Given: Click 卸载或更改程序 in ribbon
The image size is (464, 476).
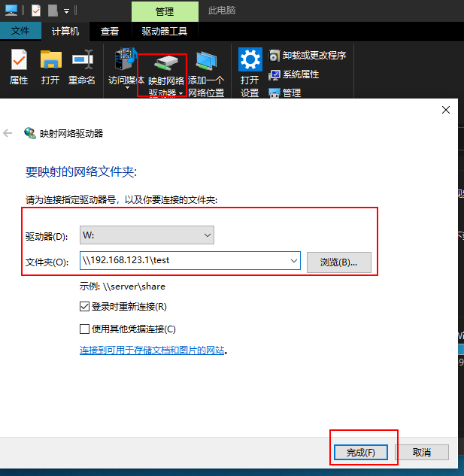Looking at the screenshot, I should 307,56.
